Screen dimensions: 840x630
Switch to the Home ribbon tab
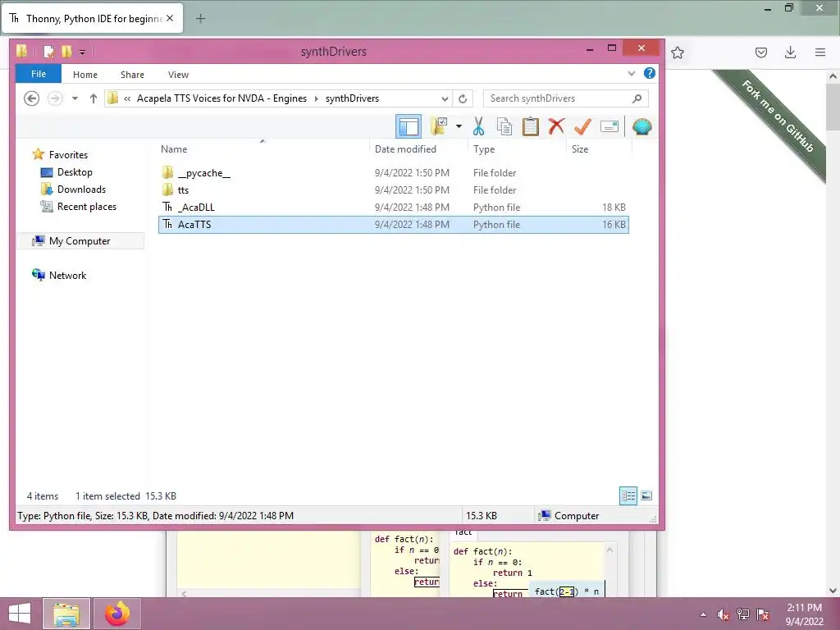[x=85, y=75]
